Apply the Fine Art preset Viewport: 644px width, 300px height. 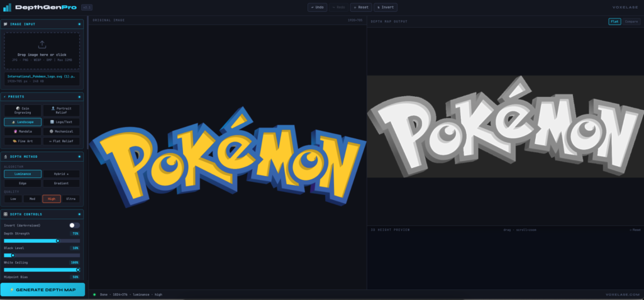23,141
